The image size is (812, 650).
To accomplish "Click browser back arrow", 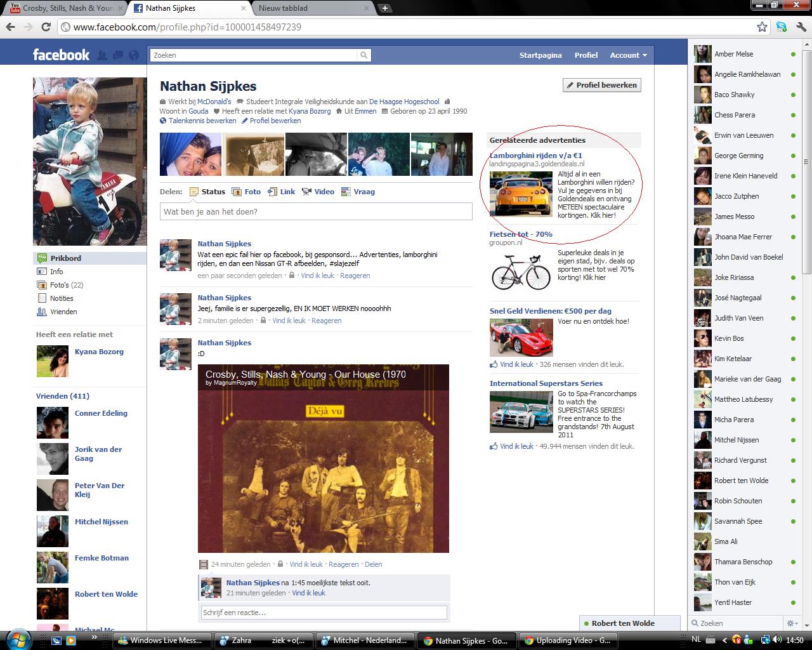I will [10, 27].
